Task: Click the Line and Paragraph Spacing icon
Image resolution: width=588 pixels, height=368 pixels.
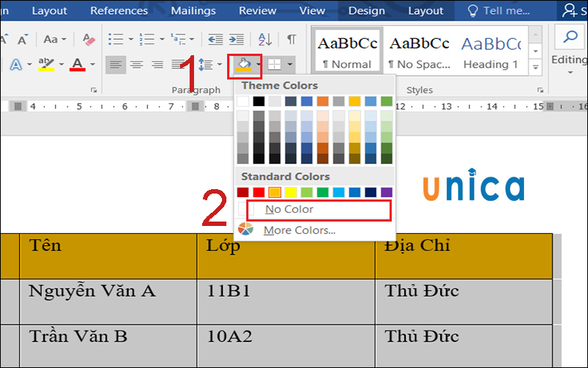Action: pos(206,65)
